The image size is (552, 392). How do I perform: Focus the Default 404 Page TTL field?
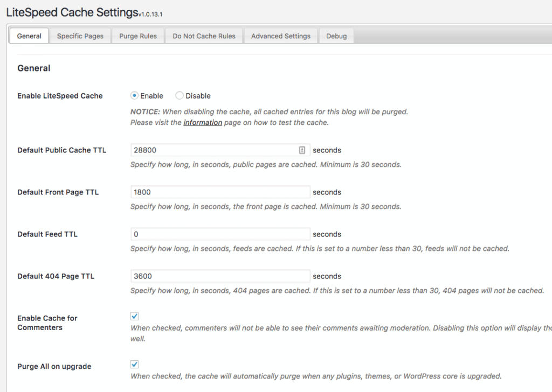point(220,276)
